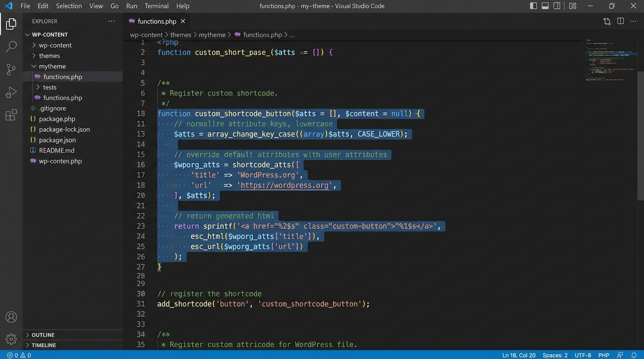
Task: Toggle the primary sidebar visibility
Action: [x=533, y=6]
